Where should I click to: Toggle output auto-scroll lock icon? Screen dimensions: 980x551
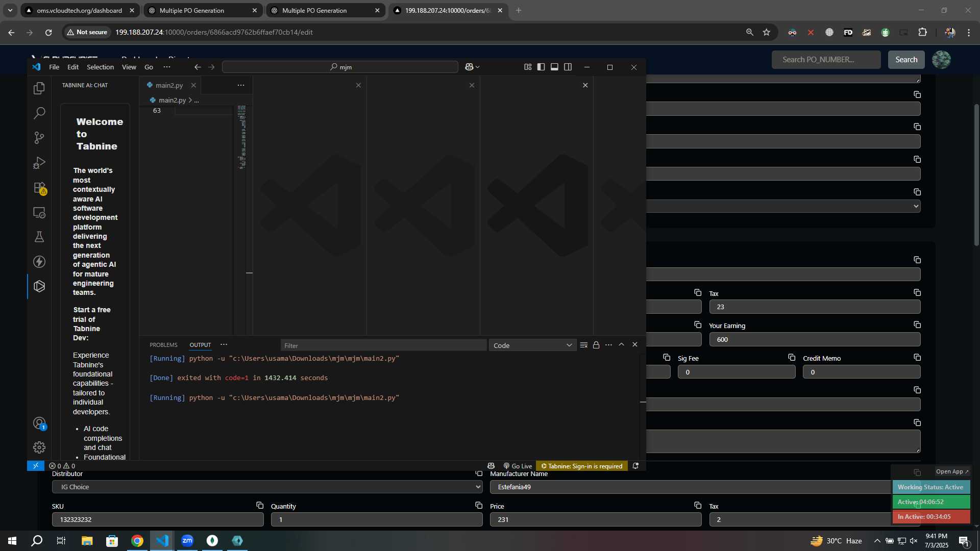pos(596,345)
